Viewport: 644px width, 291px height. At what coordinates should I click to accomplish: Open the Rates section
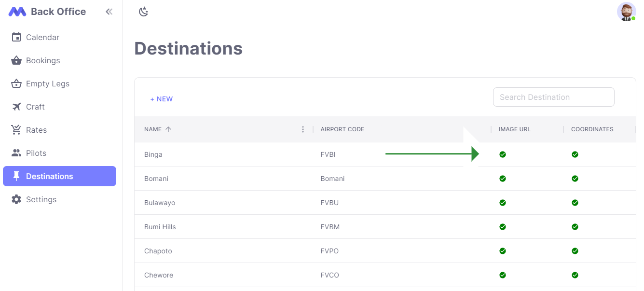tap(36, 130)
